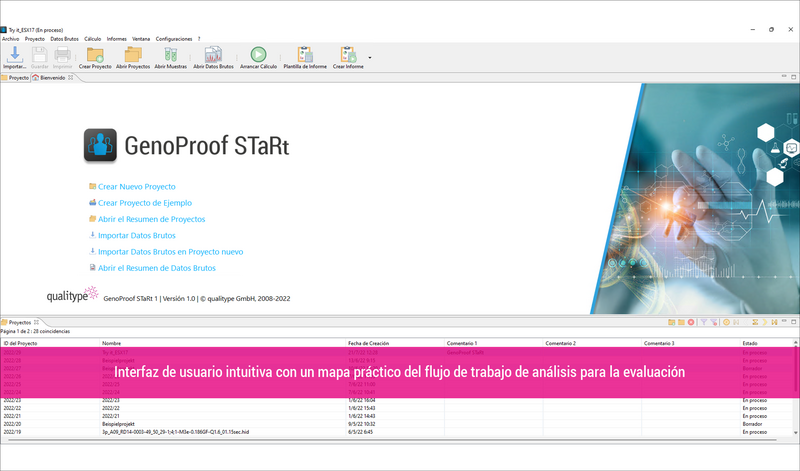Click the Abrir Proyectos folder icon
The width and height of the screenshot is (800, 471).
point(133,54)
